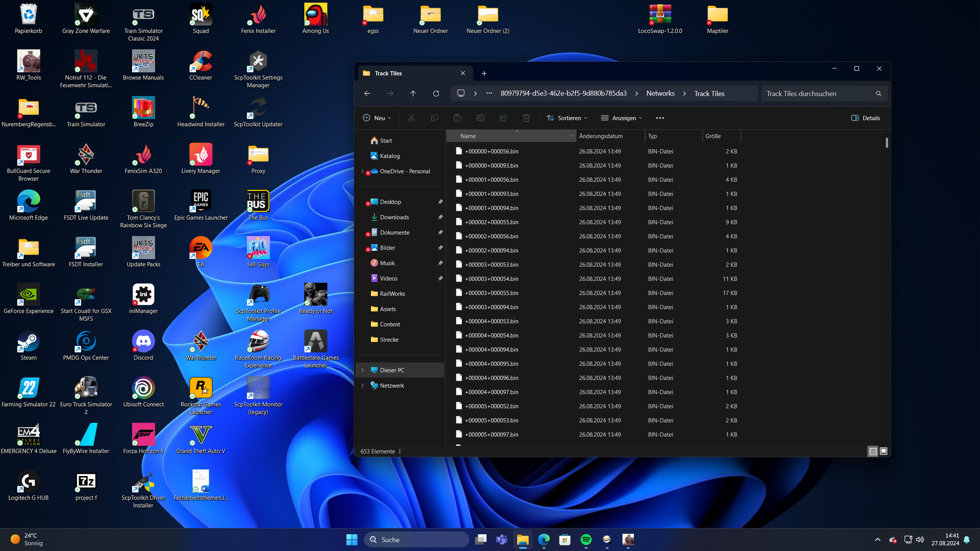
Task: Switch to details list view in status bar
Action: pos(873,451)
